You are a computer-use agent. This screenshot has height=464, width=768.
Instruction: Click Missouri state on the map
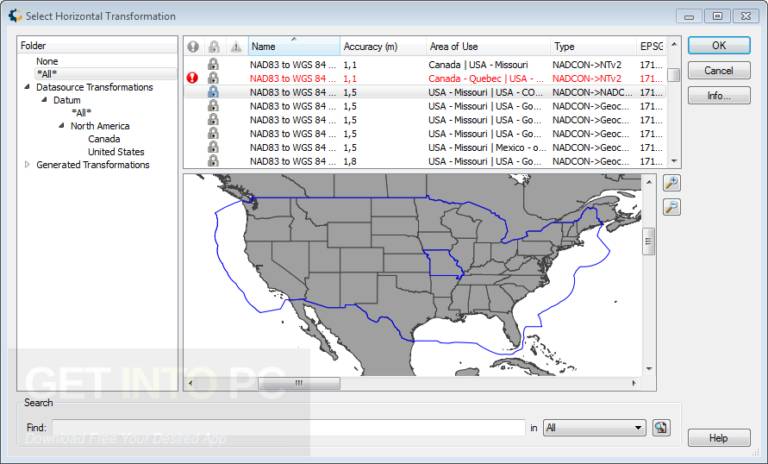(442, 263)
